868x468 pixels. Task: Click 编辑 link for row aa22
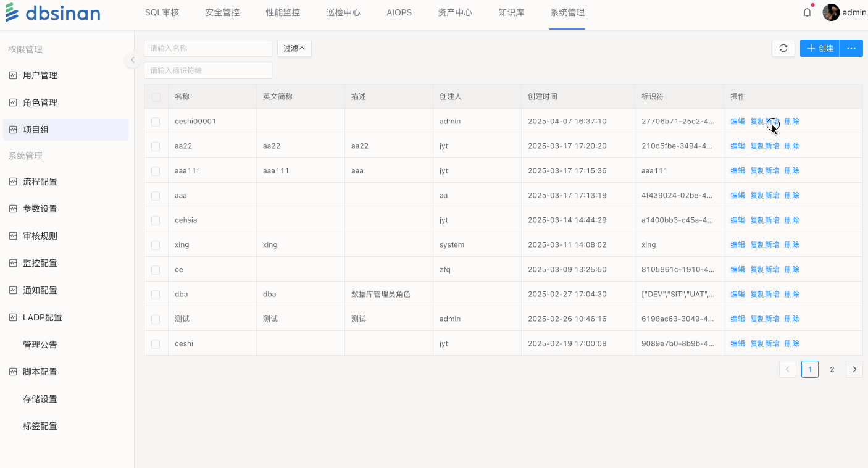[x=737, y=146]
